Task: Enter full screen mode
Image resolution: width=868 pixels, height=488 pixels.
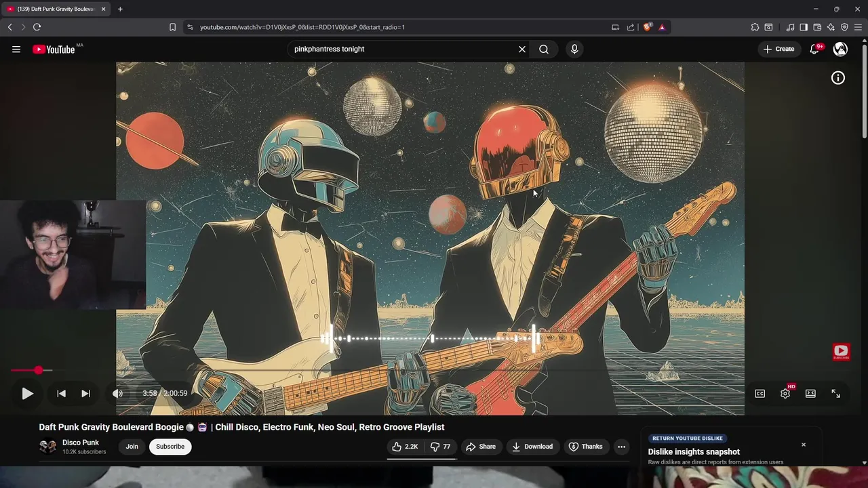Action: 835,393
